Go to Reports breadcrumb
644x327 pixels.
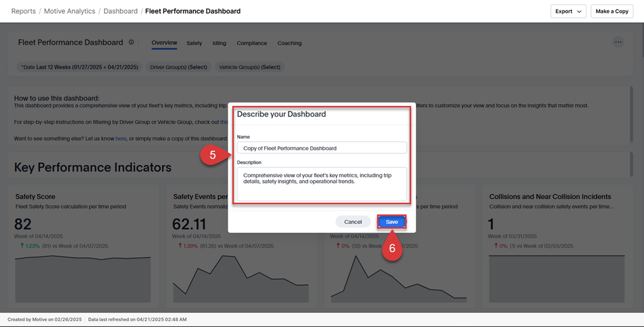[x=24, y=11]
